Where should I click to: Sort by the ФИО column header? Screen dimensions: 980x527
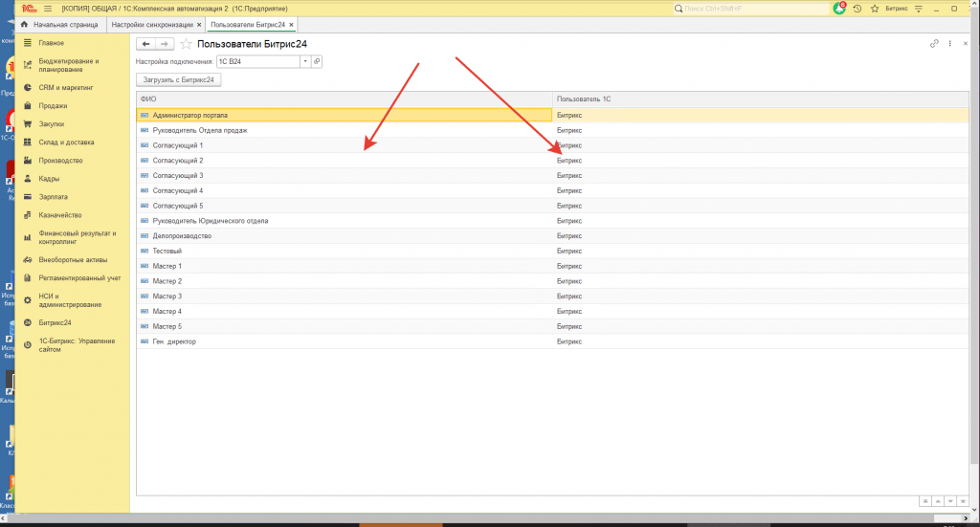point(345,99)
